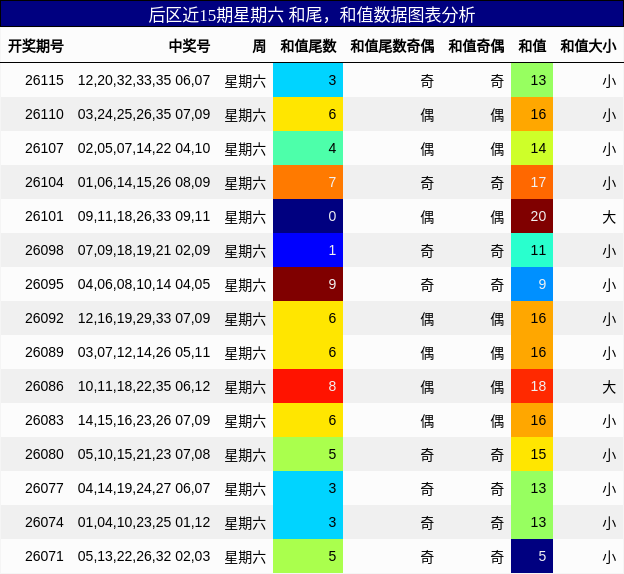Click the 和值奇偶 value 偶 in row 26110
This screenshot has width=624, height=574.
pyautogui.click(x=497, y=115)
